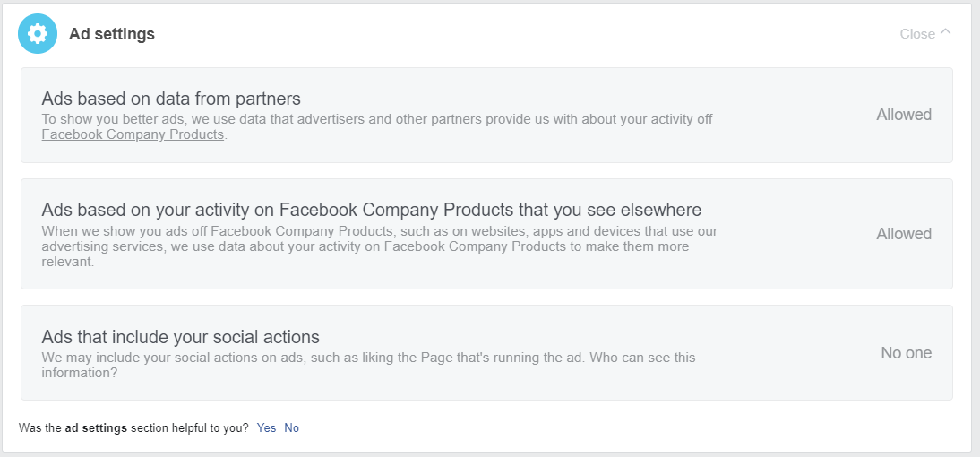The height and width of the screenshot is (457, 980).
Task: Change Allowed setting for ads seen elsewhere
Action: (x=903, y=234)
